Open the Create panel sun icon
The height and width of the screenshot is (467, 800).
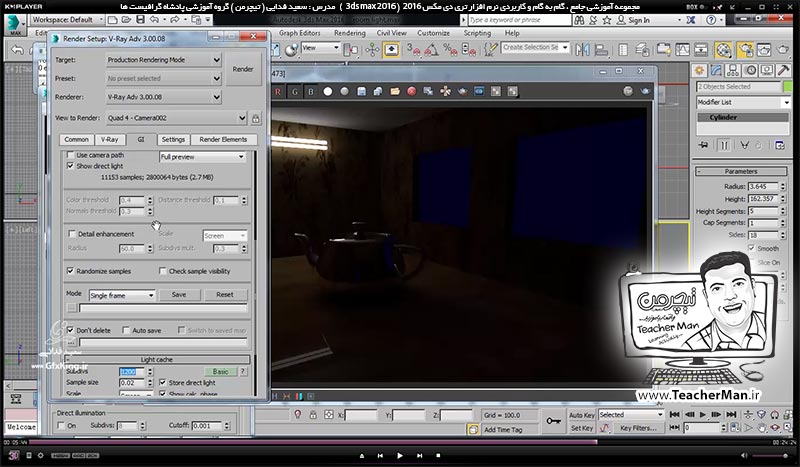[x=699, y=70]
